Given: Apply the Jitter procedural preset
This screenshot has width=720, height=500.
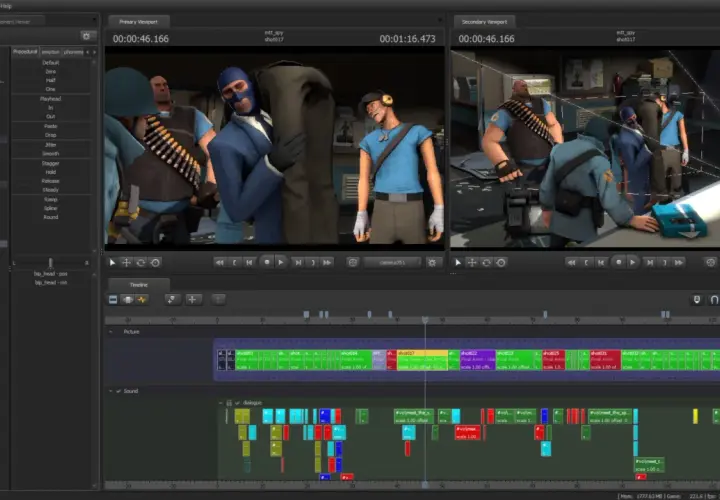Looking at the screenshot, I should tap(51, 145).
